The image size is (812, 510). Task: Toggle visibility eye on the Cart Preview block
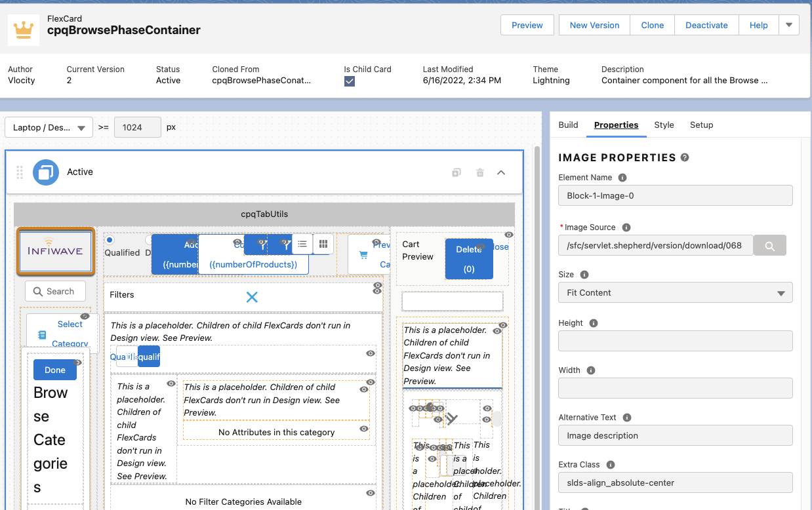coord(508,234)
